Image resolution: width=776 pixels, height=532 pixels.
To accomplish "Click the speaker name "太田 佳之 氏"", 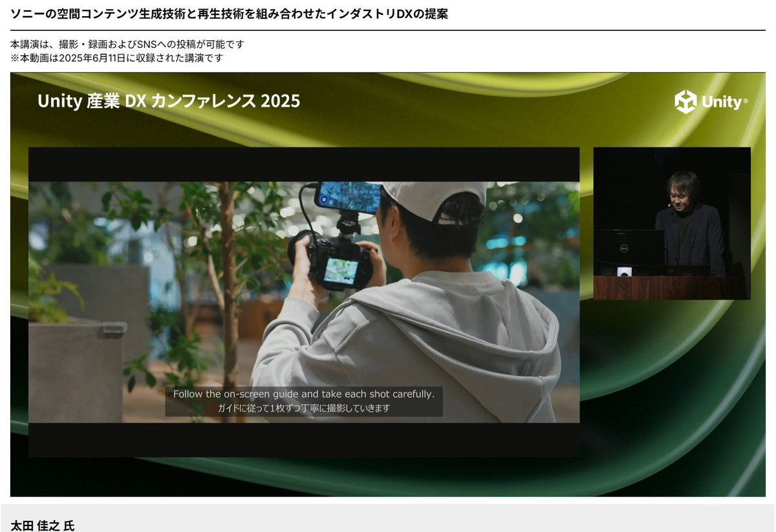I will pyautogui.click(x=43, y=525).
